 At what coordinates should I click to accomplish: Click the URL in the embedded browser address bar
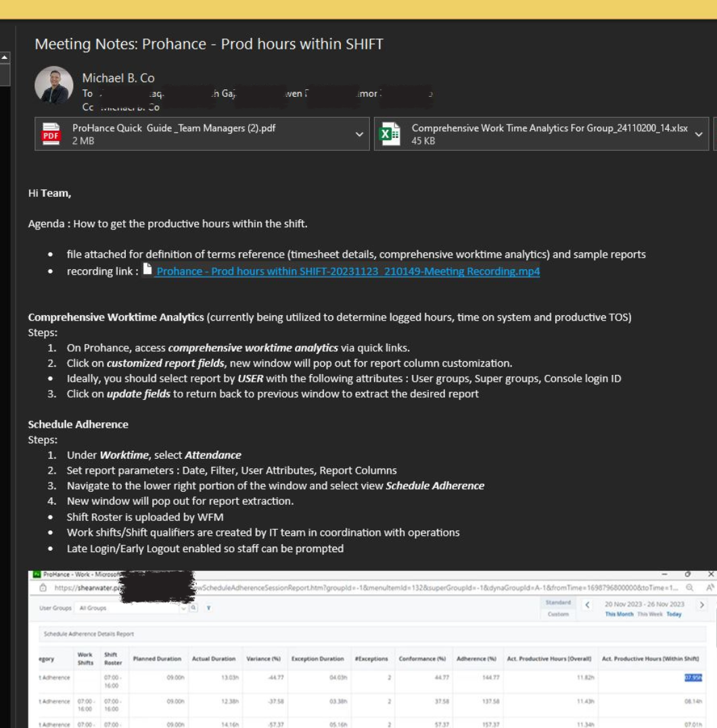click(x=366, y=588)
